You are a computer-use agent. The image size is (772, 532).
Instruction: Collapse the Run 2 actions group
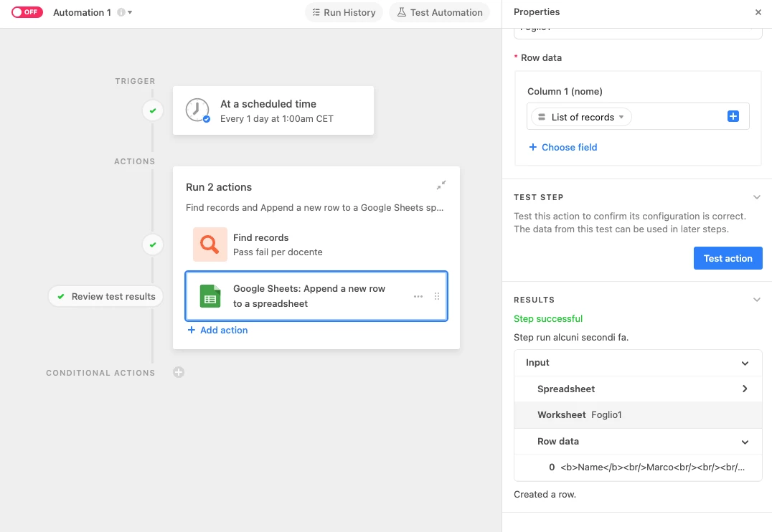(x=441, y=185)
